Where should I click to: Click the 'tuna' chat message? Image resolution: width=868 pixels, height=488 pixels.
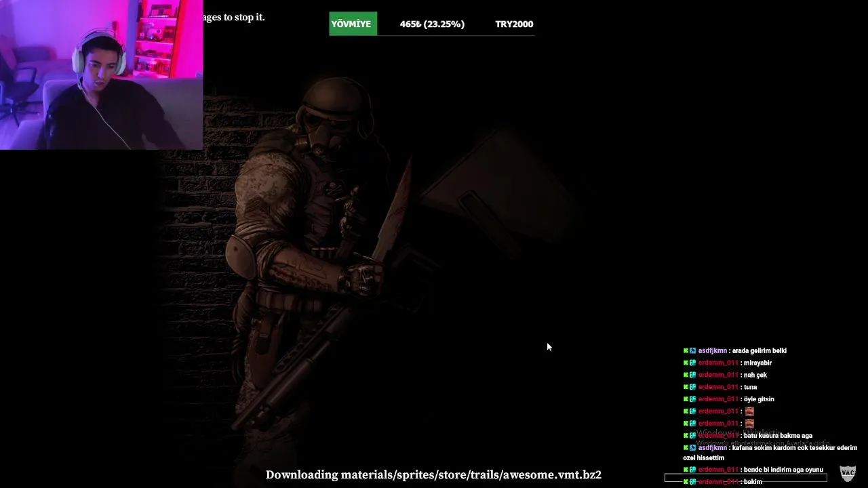click(x=750, y=387)
